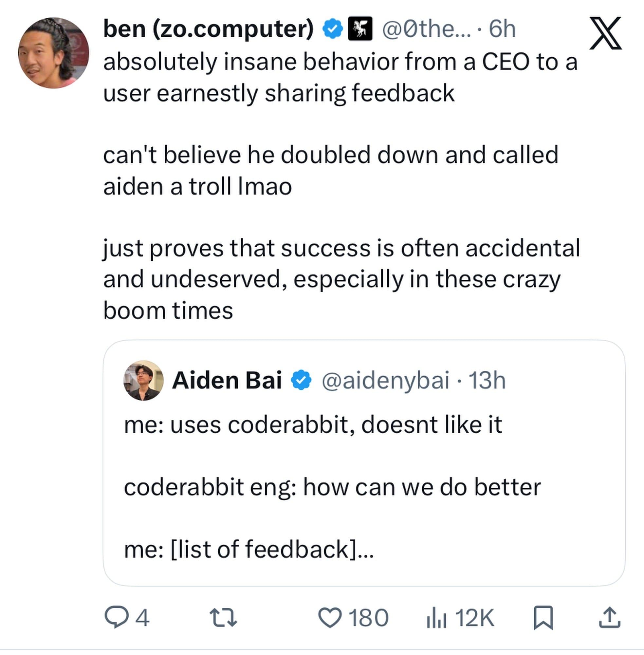Click the black pegasus affiliate badge
This screenshot has width=644, height=655.
click(x=360, y=30)
